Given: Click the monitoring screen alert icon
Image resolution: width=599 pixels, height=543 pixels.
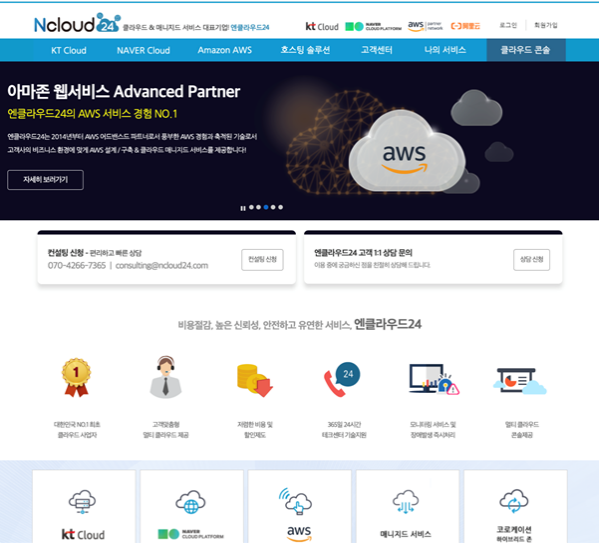Looking at the screenshot, I should (x=434, y=379).
